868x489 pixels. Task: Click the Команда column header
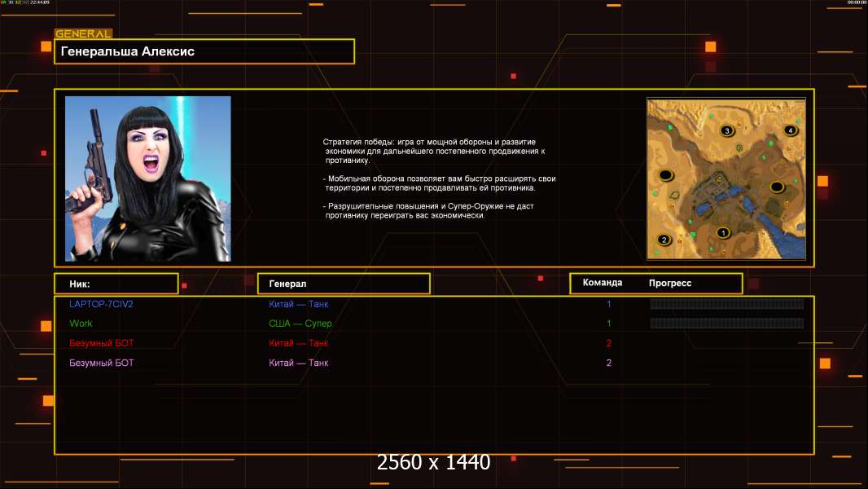click(x=603, y=283)
